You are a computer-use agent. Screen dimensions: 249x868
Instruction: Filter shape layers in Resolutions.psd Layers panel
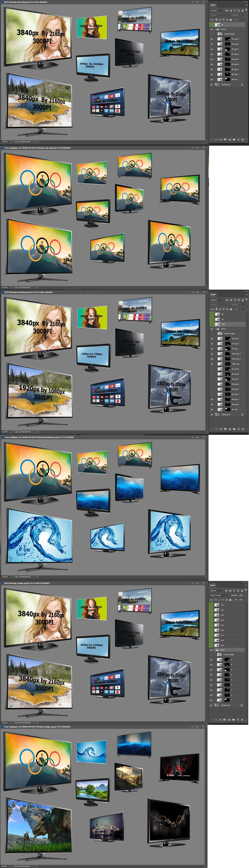239,300
